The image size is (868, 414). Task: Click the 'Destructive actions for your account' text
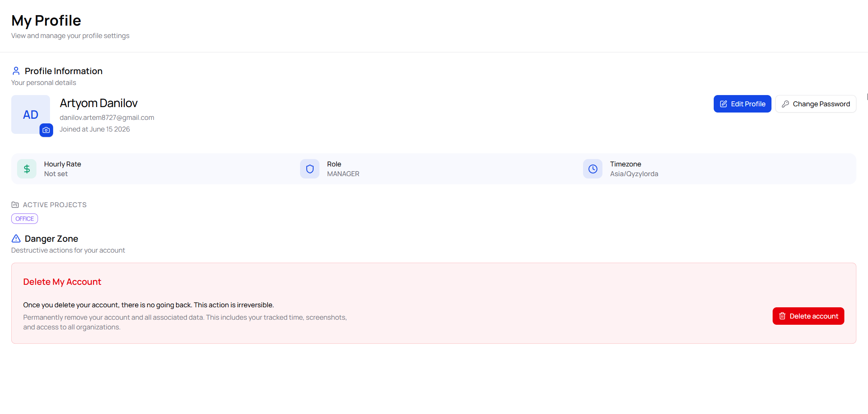pos(68,250)
